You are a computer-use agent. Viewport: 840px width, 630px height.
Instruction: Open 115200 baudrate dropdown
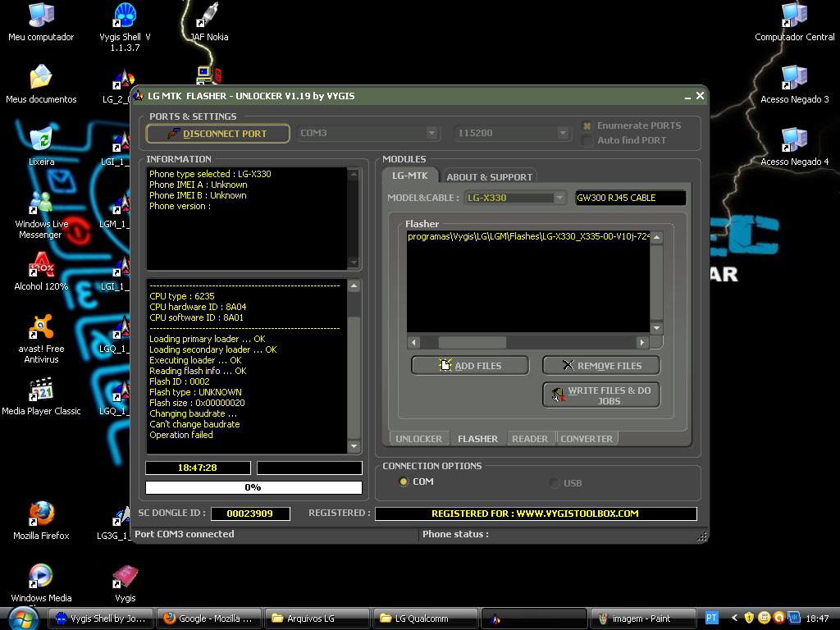(x=563, y=133)
